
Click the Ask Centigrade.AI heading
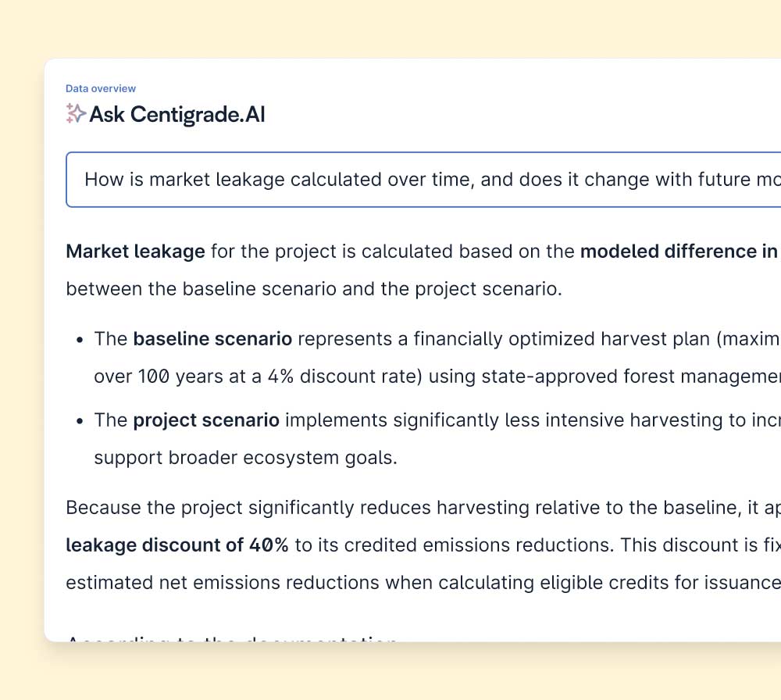click(177, 115)
